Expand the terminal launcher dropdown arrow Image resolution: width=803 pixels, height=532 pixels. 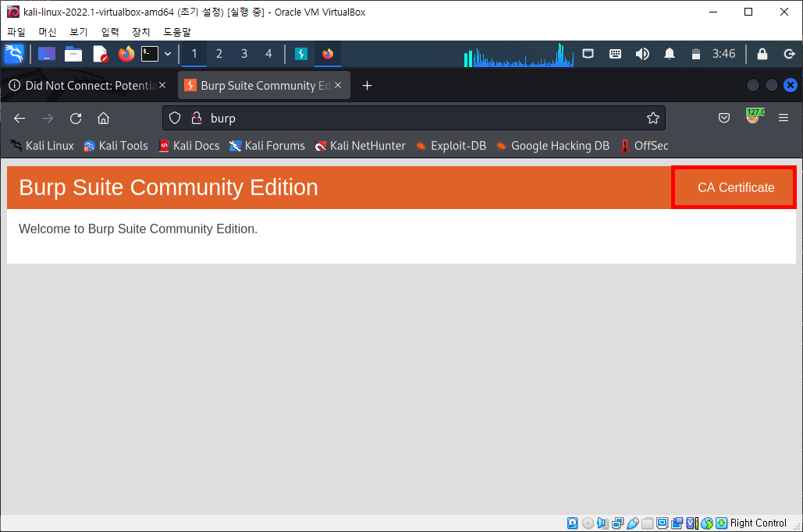click(x=168, y=54)
